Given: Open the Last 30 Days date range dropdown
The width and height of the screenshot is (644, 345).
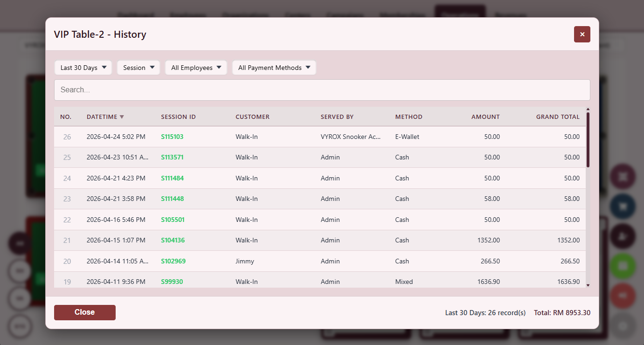Looking at the screenshot, I should pos(83,68).
